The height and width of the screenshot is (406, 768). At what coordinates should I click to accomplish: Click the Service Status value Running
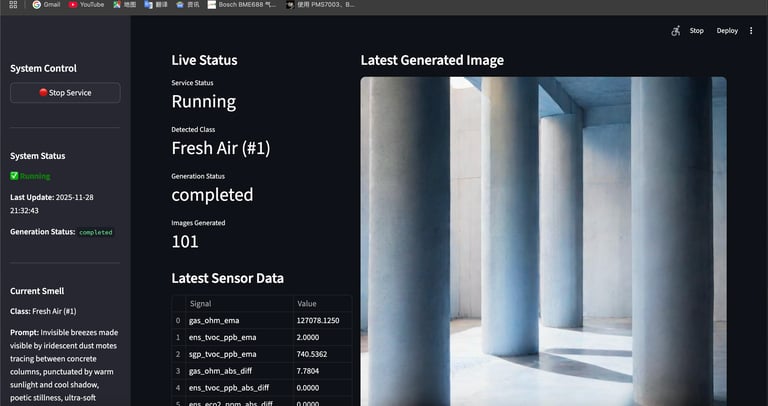[x=204, y=101]
